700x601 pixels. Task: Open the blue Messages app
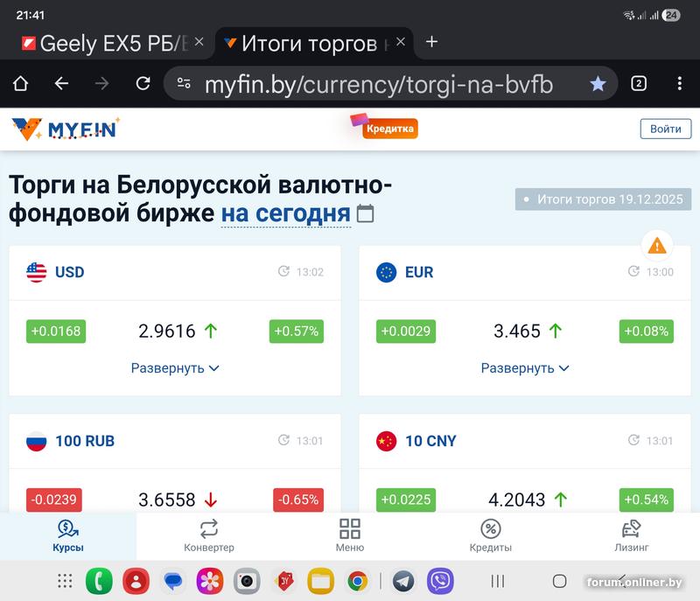coord(173,581)
